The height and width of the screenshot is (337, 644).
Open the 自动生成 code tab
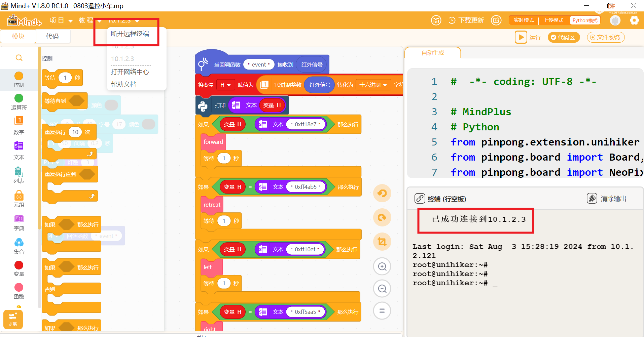(x=433, y=53)
